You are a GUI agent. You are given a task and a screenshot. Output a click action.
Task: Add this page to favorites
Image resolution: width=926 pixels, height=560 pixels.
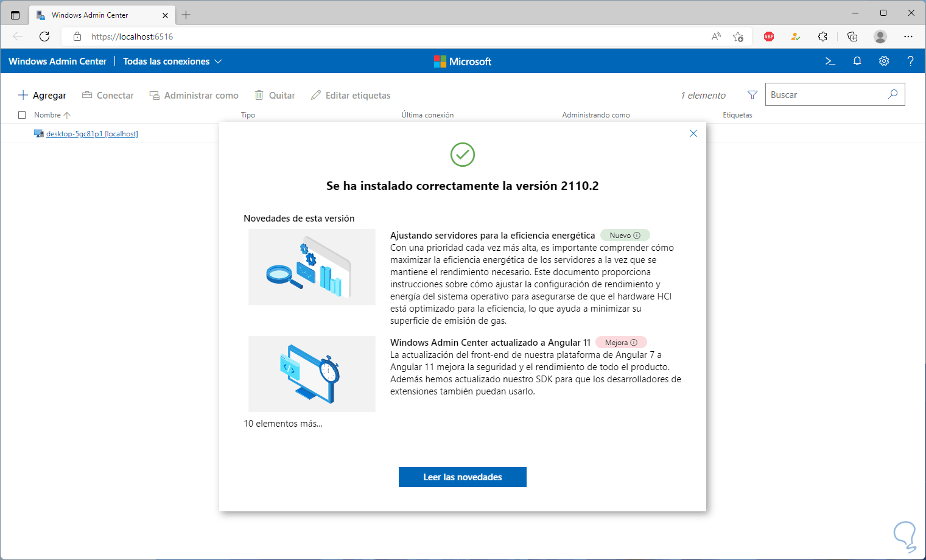click(x=738, y=37)
